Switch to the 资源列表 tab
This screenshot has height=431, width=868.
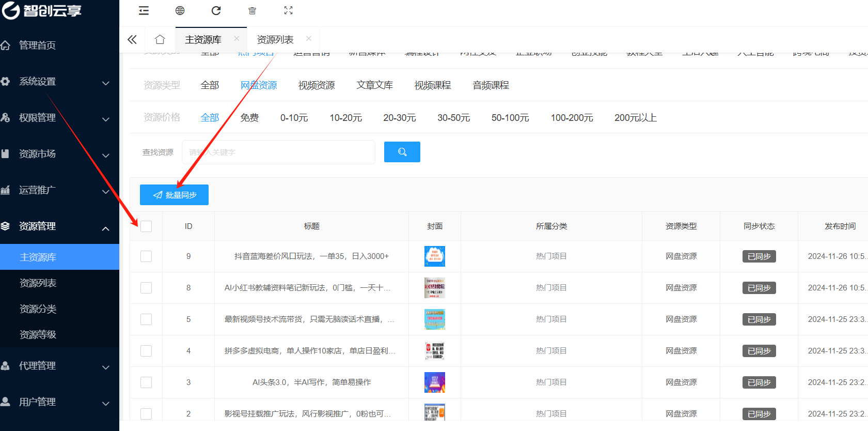coord(275,40)
